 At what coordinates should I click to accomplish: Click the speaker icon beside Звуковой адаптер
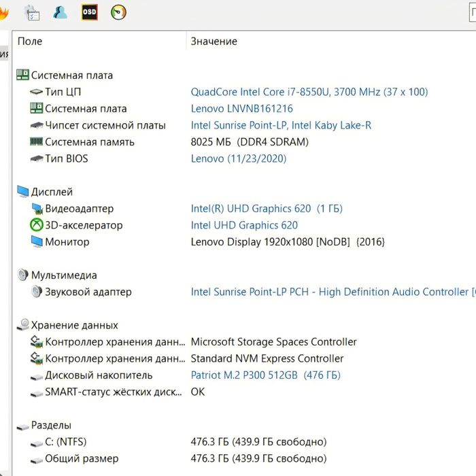[37, 292]
